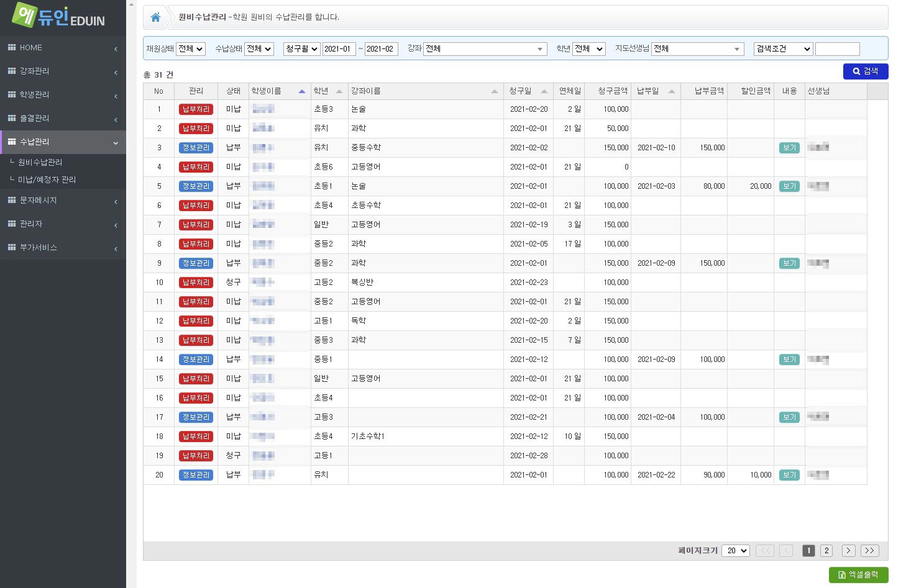This screenshot has width=906, height=588.
Task: Open 원비수납관리 submenu item
Action: click(40, 162)
